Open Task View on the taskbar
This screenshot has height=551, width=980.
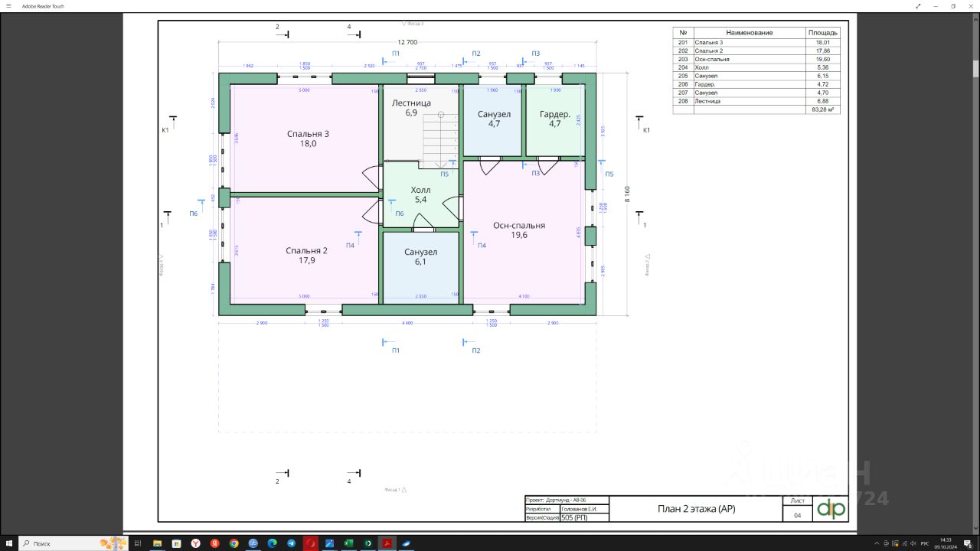click(138, 543)
